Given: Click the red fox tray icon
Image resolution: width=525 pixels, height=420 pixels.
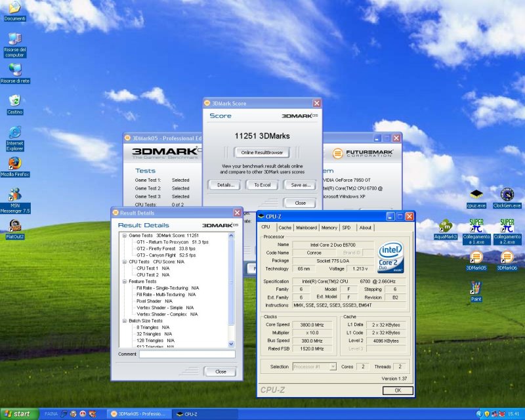Looking at the screenshot, I should (501, 414).
